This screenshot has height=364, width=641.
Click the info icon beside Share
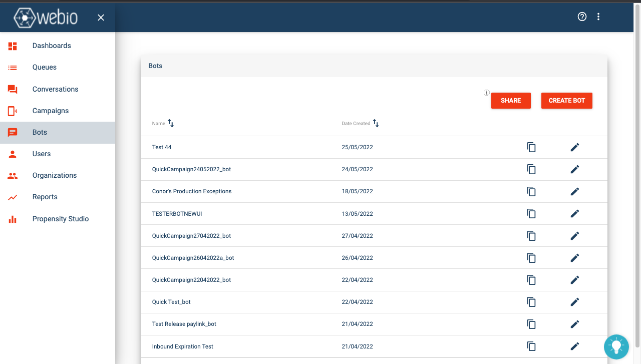click(x=486, y=93)
